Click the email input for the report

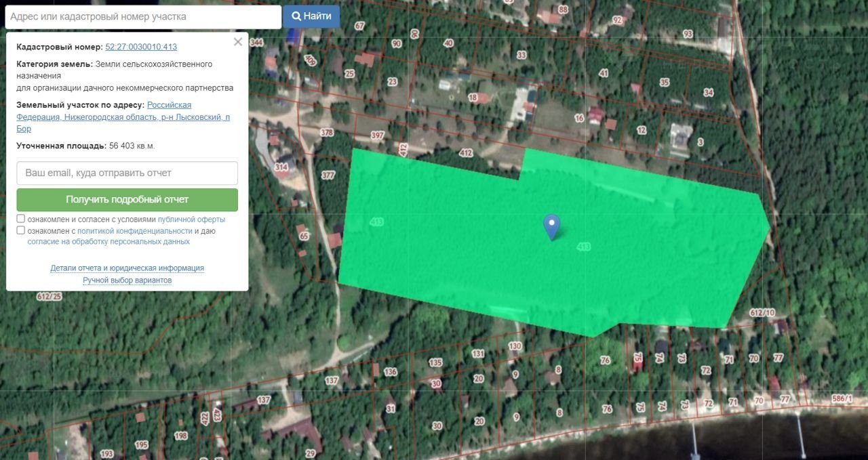tap(127, 173)
